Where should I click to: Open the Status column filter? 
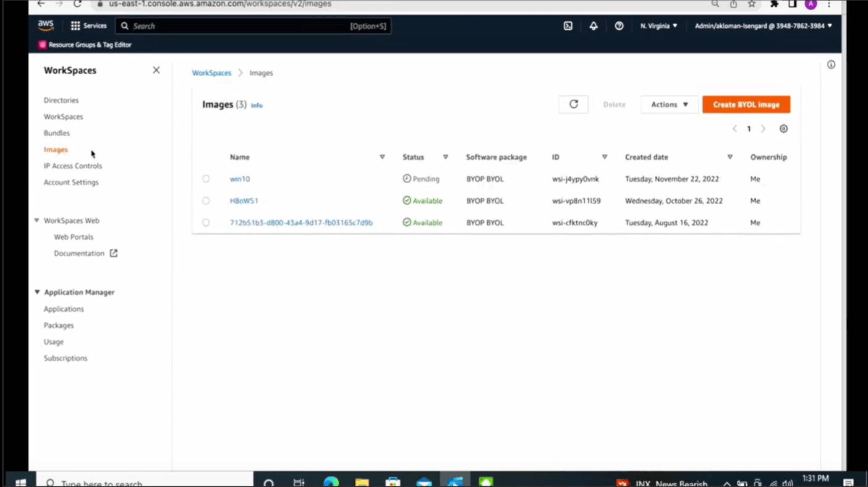445,157
